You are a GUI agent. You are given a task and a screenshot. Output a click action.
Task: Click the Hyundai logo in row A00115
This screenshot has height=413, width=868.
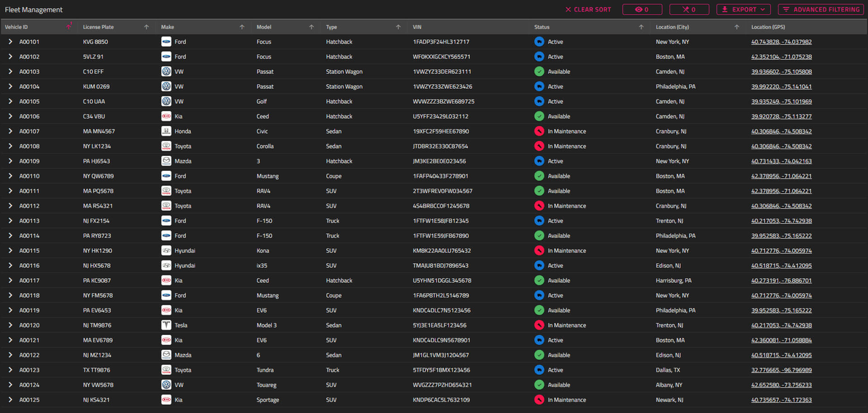pos(166,250)
